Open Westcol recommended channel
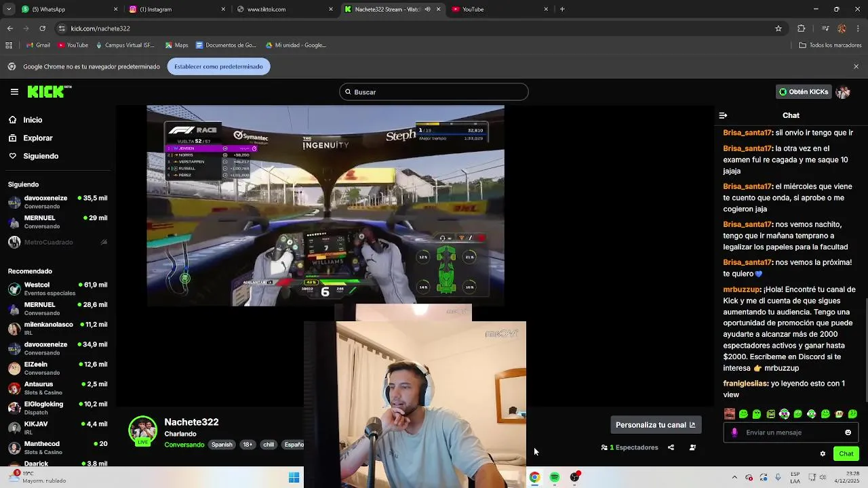Image resolution: width=868 pixels, height=488 pixels. (x=58, y=289)
